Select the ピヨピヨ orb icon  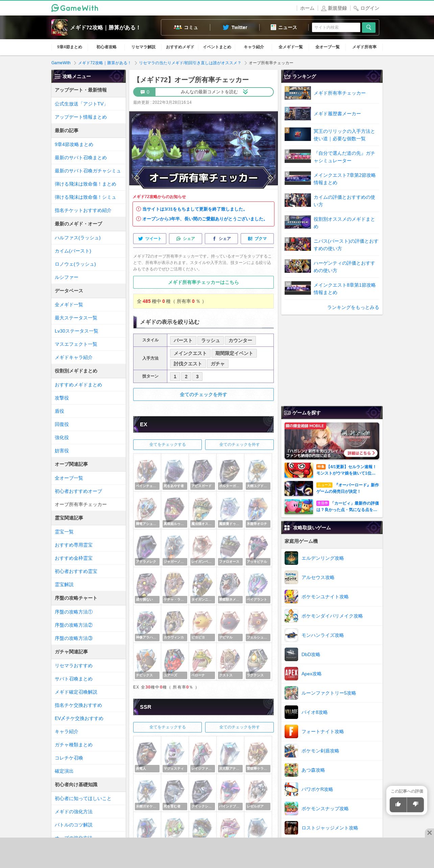[202, 624]
